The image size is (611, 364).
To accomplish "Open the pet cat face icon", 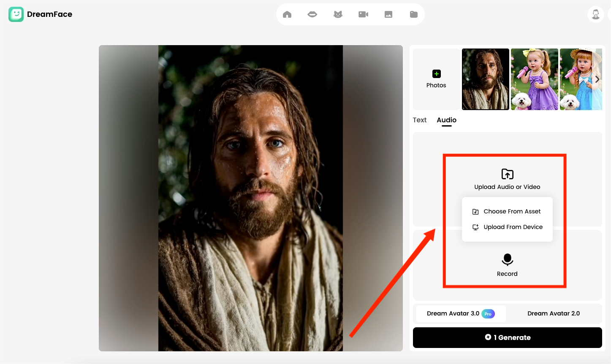I will tap(338, 14).
